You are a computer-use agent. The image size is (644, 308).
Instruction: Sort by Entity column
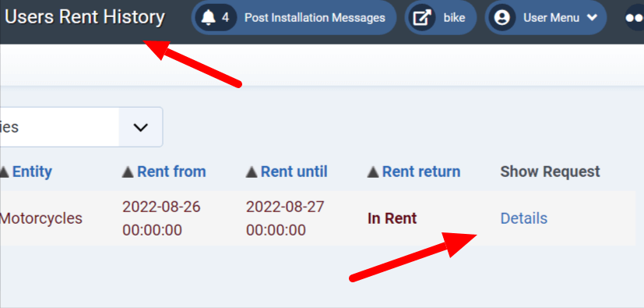(32, 172)
